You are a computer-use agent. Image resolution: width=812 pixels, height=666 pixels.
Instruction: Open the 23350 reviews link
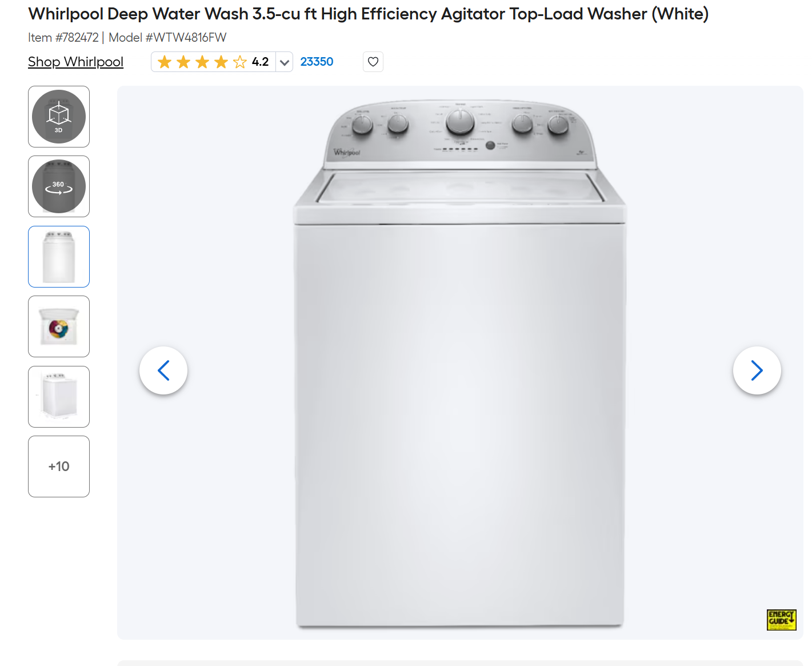point(317,62)
